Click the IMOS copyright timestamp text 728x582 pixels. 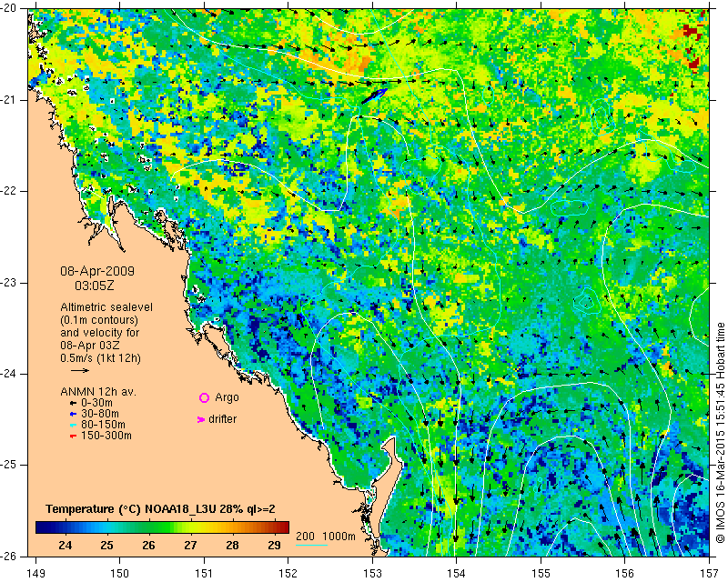[720, 432]
